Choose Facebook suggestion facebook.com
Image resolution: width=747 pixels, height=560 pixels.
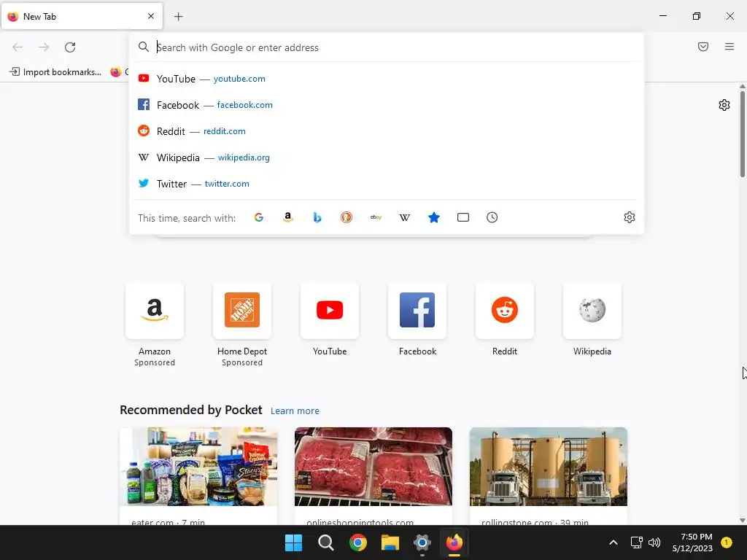coord(387,105)
